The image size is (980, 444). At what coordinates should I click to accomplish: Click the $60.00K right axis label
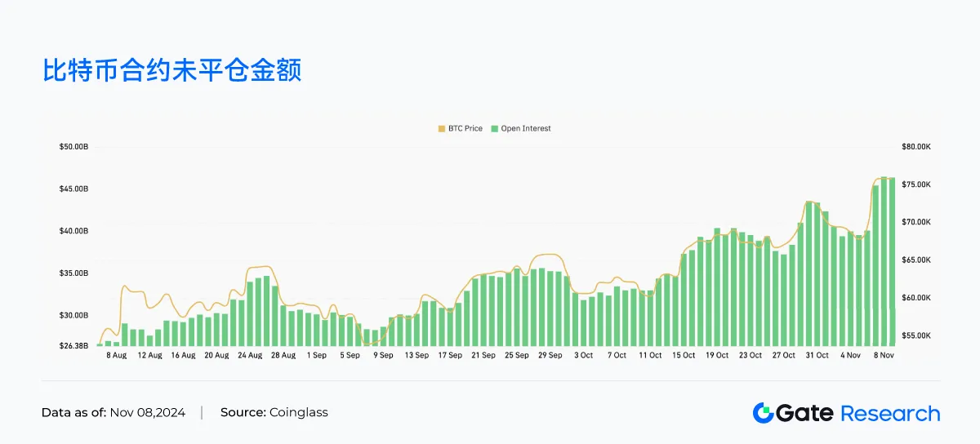pyautogui.click(x=916, y=298)
